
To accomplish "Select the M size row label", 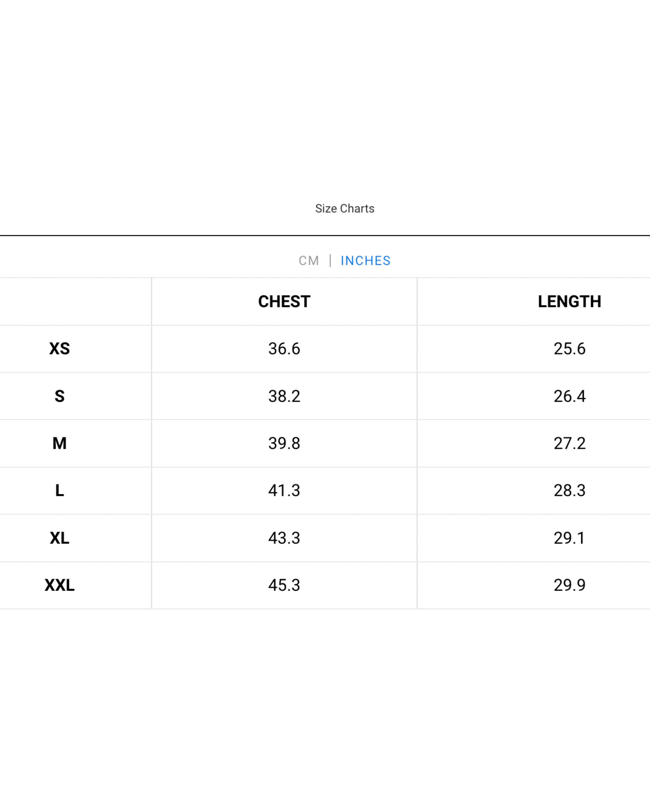I will pos(60,443).
